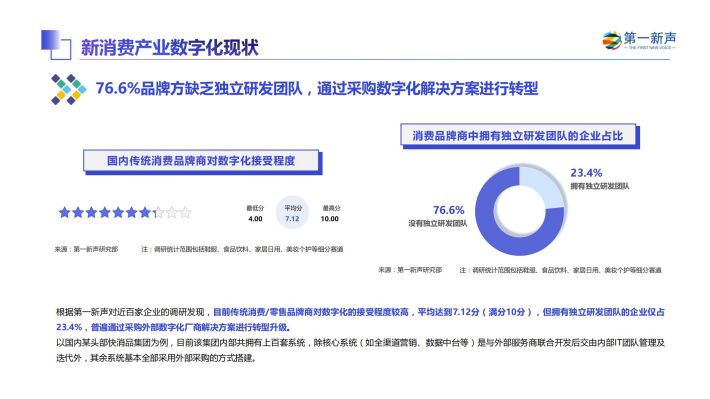Select the first filled blue star

coord(64,212)
